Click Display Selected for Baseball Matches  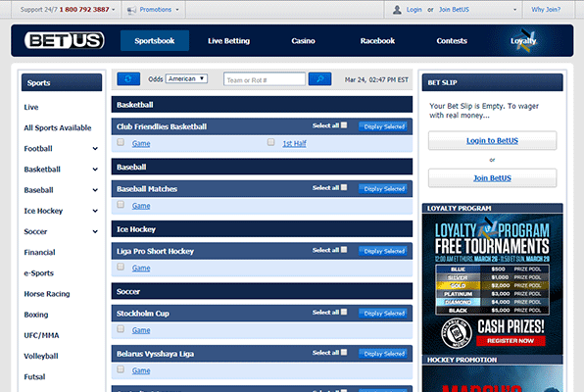(384, 189)
